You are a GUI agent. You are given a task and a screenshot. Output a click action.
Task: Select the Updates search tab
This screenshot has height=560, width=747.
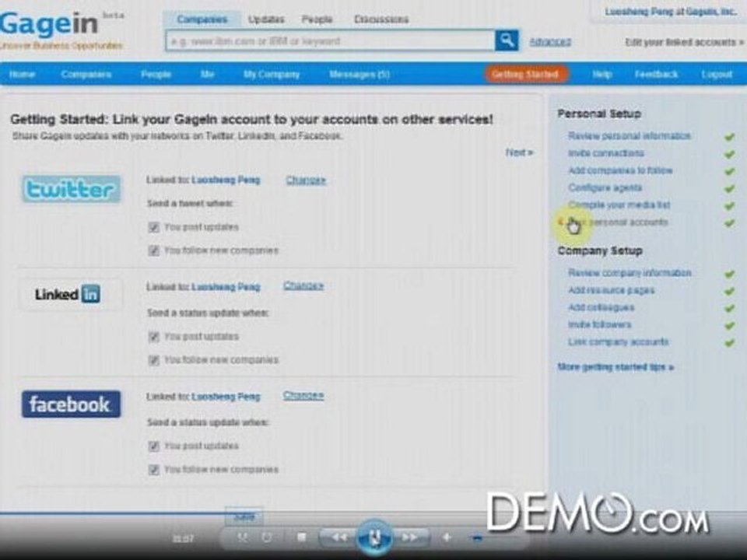[x=266, y=19]
